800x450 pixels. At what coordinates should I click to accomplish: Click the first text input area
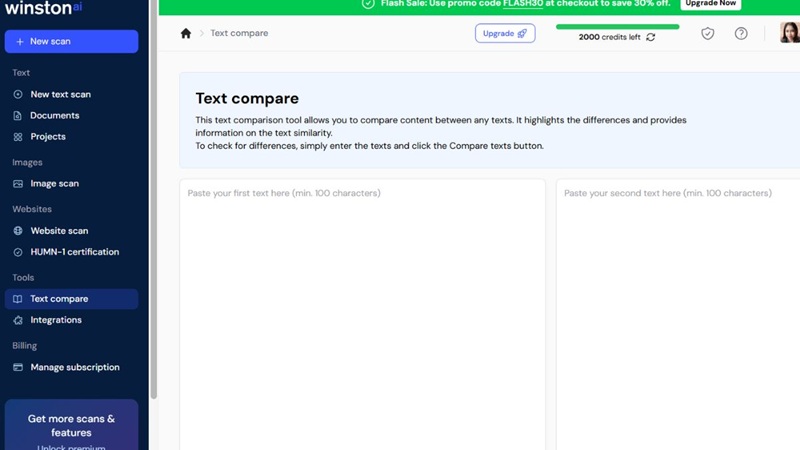coord(362,314)
